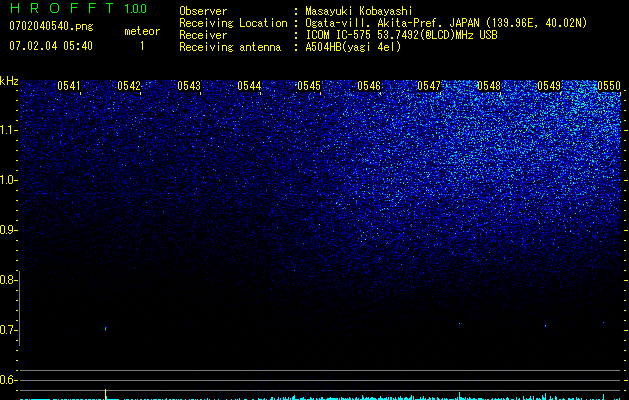The height and width of the screenshot is (400, 629).
Task: Click the 0543 time marker
Action: [189, 86]
